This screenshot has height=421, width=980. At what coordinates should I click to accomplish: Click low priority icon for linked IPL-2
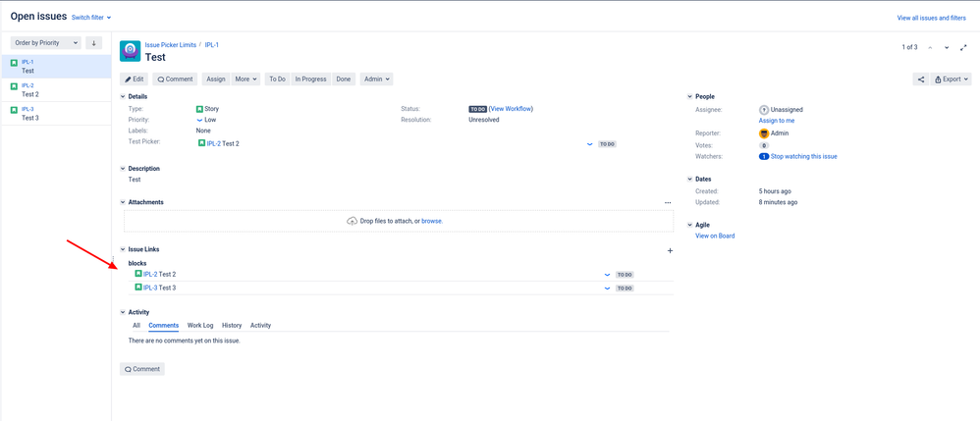(607, 275)
